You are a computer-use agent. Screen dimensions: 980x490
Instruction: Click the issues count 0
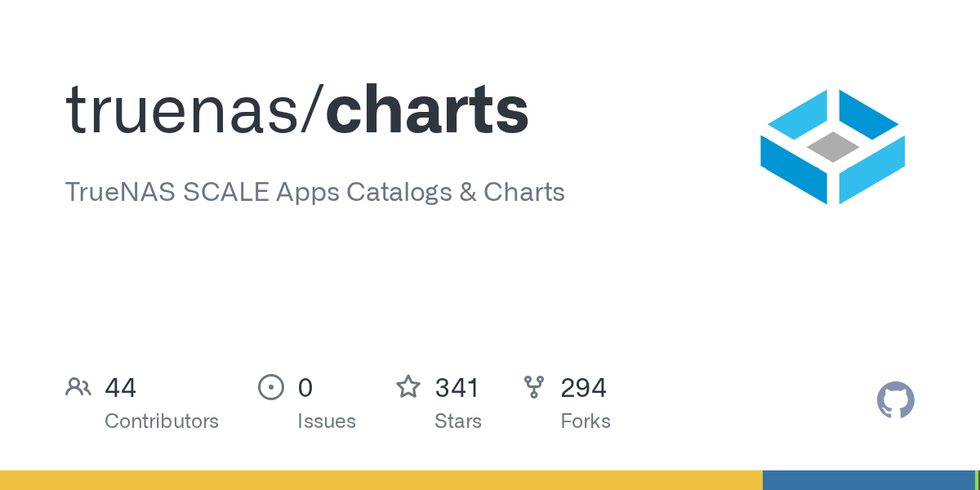(x=305, y=387)
